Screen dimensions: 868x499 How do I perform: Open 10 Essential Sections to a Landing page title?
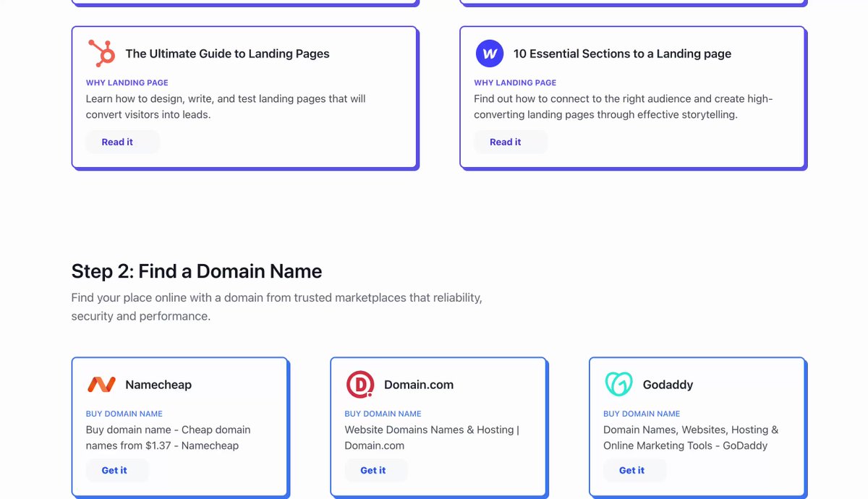[622, 54]
